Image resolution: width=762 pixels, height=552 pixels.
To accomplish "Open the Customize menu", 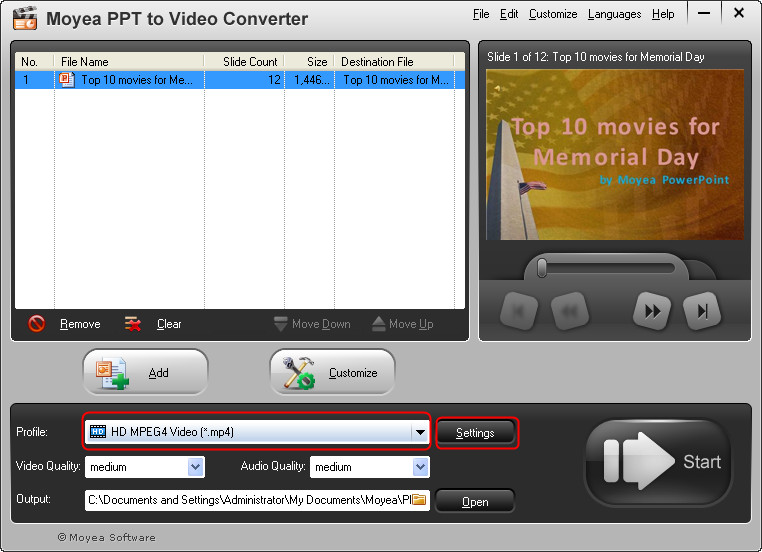I will pyautogui.click(x=553, y=14).
